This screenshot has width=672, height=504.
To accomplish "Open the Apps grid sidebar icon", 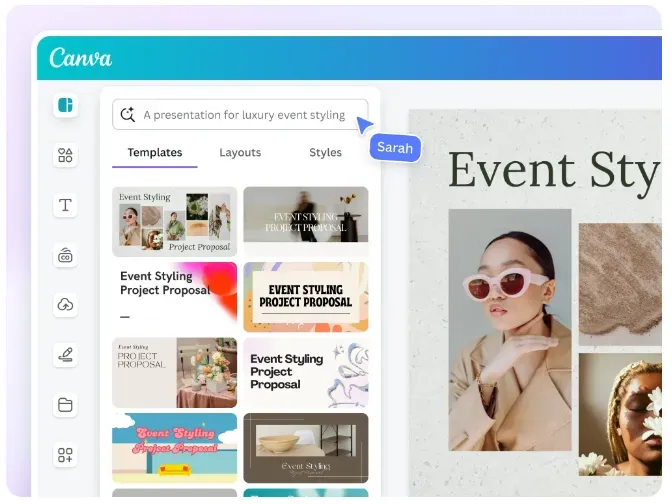I will (x=65, y=455).
